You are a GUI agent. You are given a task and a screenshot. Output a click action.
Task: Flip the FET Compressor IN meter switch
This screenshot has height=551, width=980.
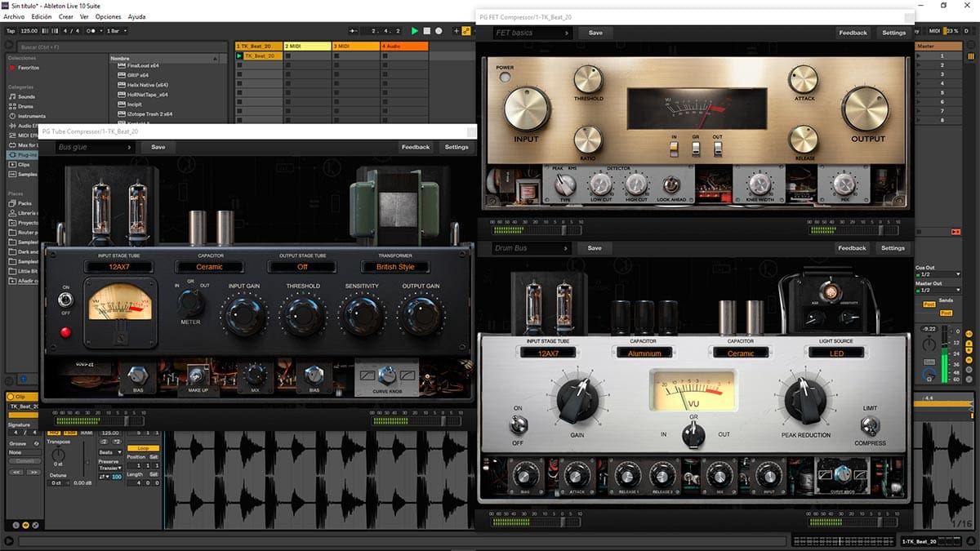[x=675, y=148]
